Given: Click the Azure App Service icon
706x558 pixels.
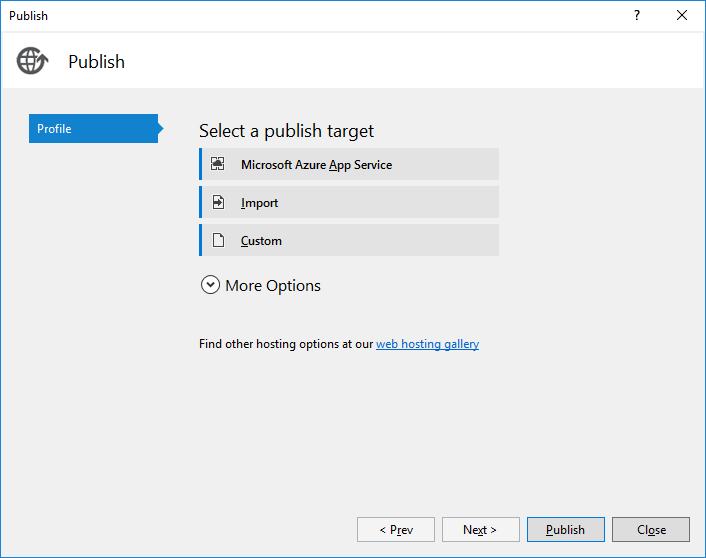Looking at the screenshot, I should pyautogui.click(x=218, y=165).
